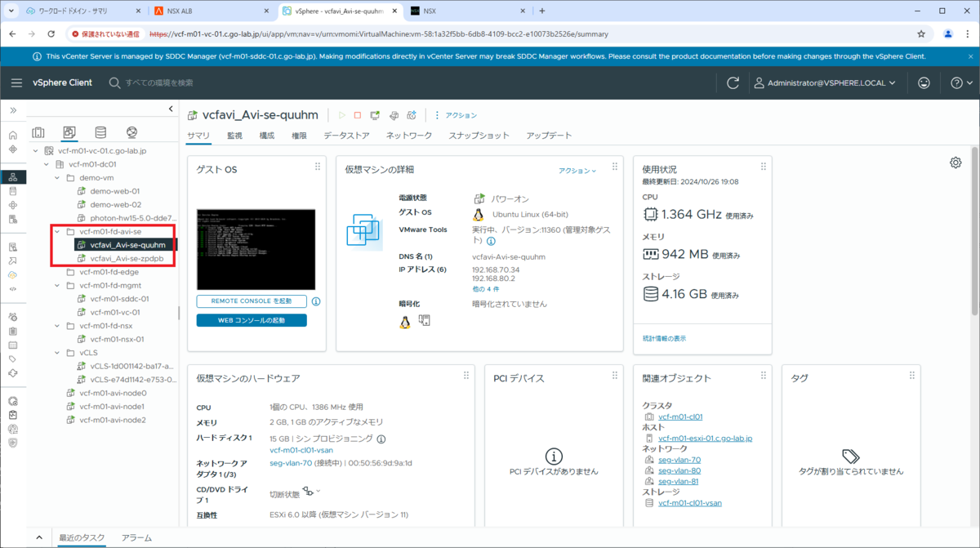
Task: Select vcf-m01-fd-edge folder in tree
Action: (109, 272)
